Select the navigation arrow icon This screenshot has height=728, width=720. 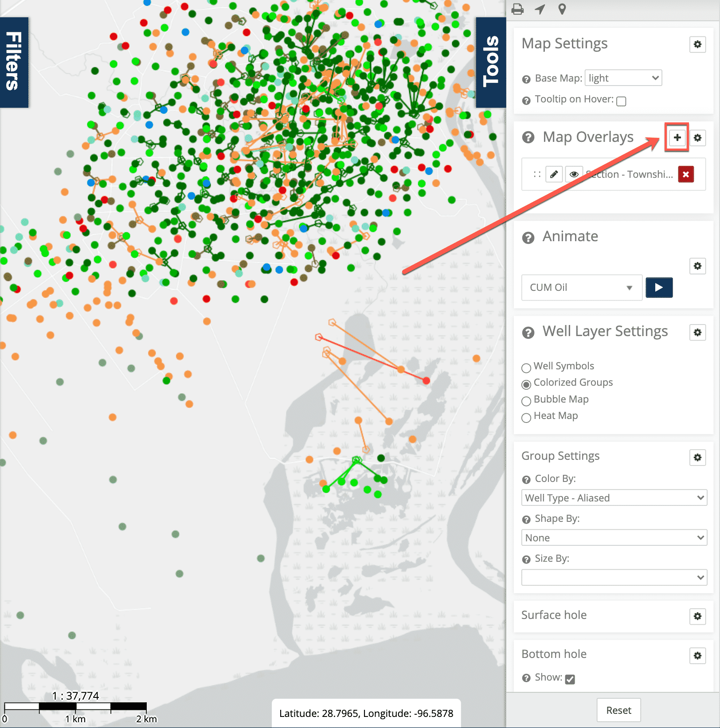pyautogui.click(x=540, y=9)
